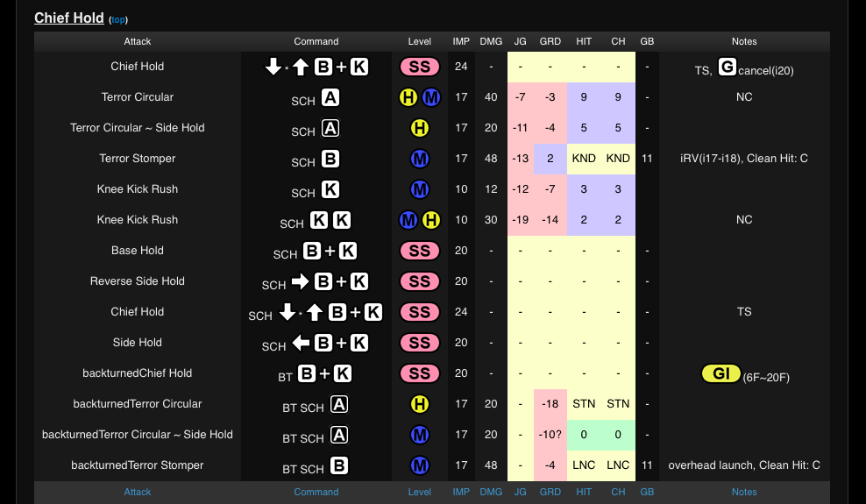Click the down arrow icon in first Chief Hold row

pyautogui.click(x=273, y=67)
